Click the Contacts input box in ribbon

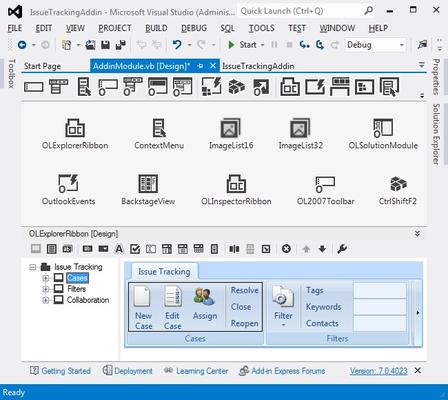380,323
